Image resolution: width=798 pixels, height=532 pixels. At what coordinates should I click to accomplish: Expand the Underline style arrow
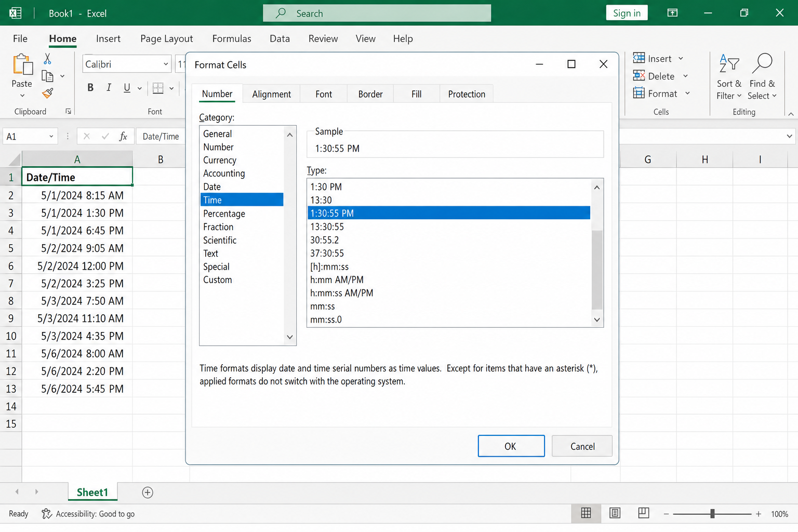click(139, 88)
